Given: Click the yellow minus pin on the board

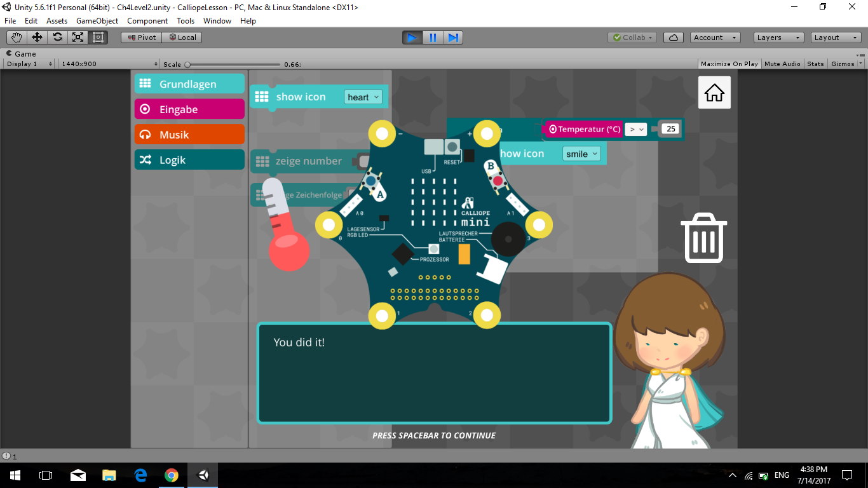Looking at the screenshot, I should 382,133.
